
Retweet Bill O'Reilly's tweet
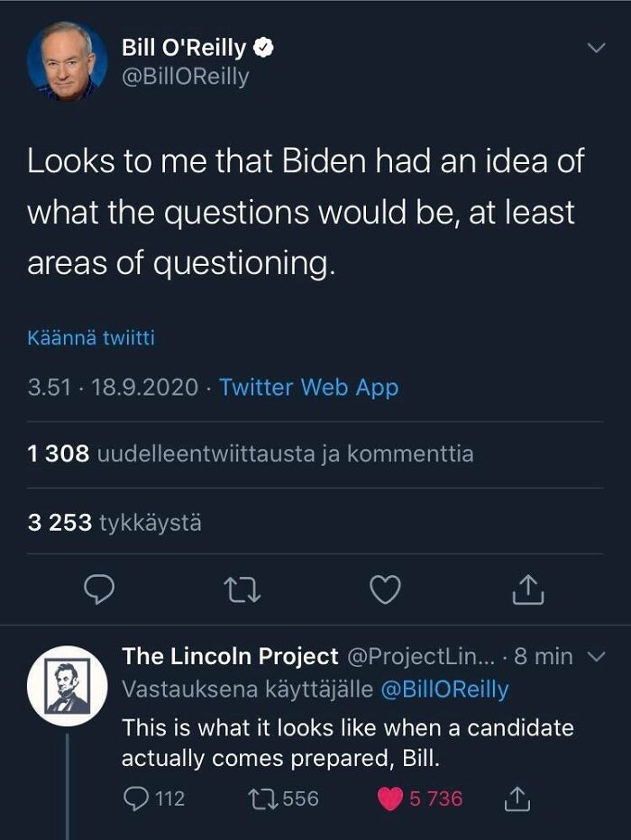tap(242, 590)
